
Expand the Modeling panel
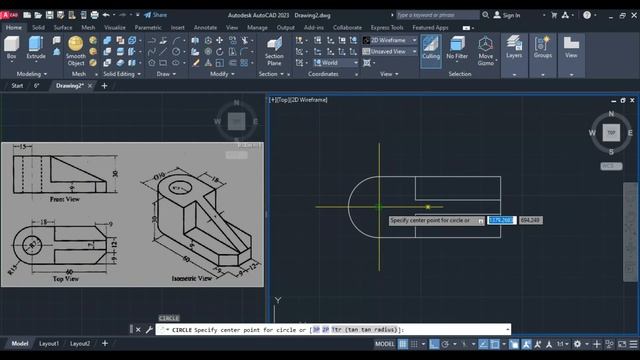31,74
